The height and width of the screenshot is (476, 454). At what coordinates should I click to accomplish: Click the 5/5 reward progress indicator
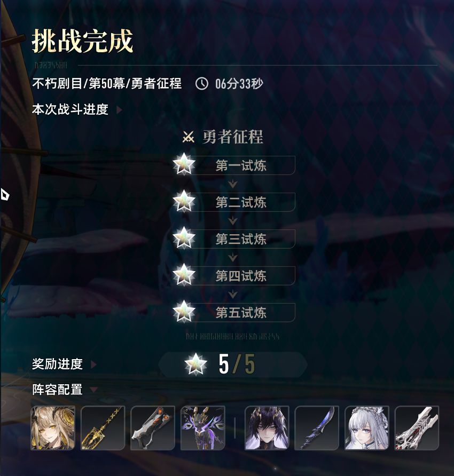coord(233,364)
